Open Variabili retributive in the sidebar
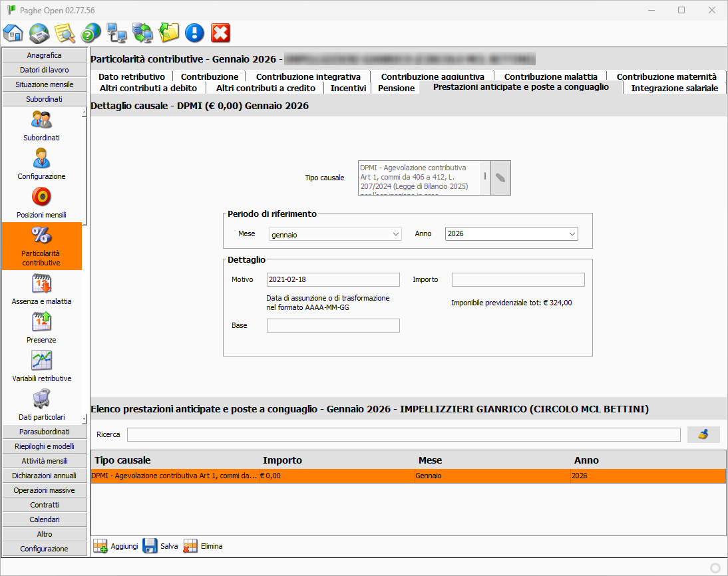Screen dimensions: 728x576 [x=41, y=366]
